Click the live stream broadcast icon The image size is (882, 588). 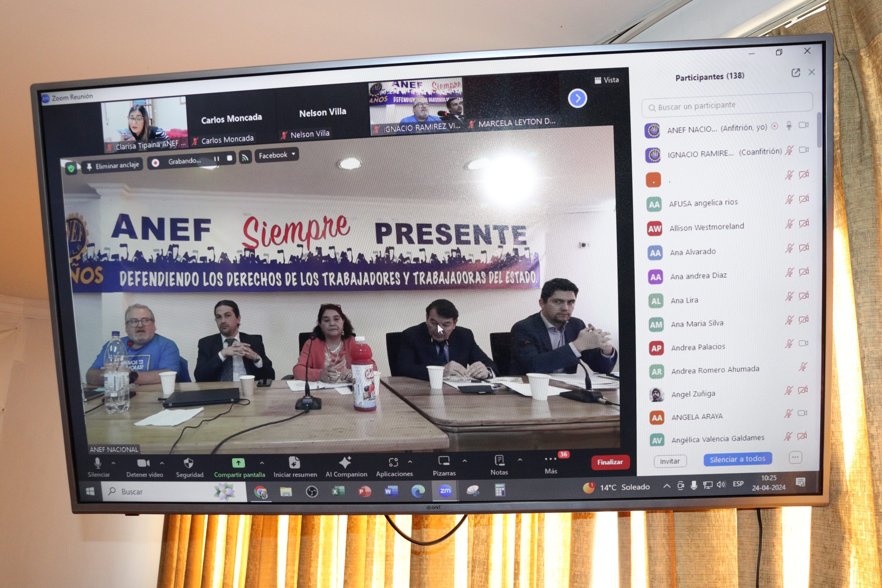245,157
